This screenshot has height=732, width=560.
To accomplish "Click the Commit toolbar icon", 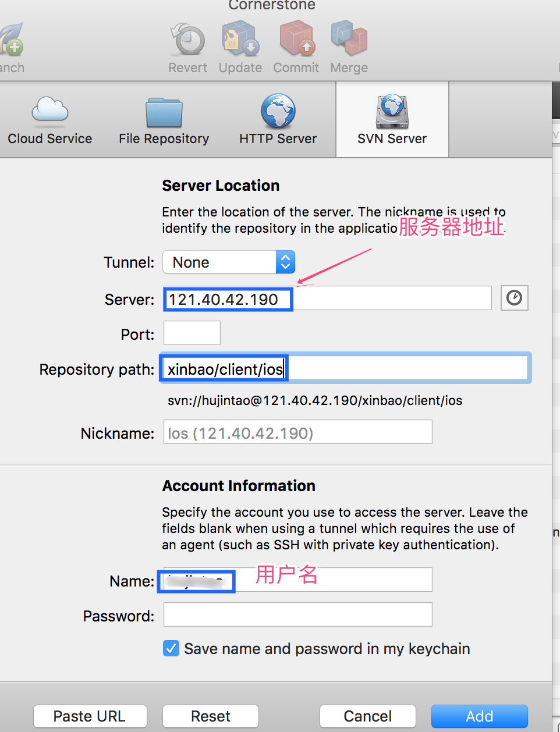I will coord(296,39).
